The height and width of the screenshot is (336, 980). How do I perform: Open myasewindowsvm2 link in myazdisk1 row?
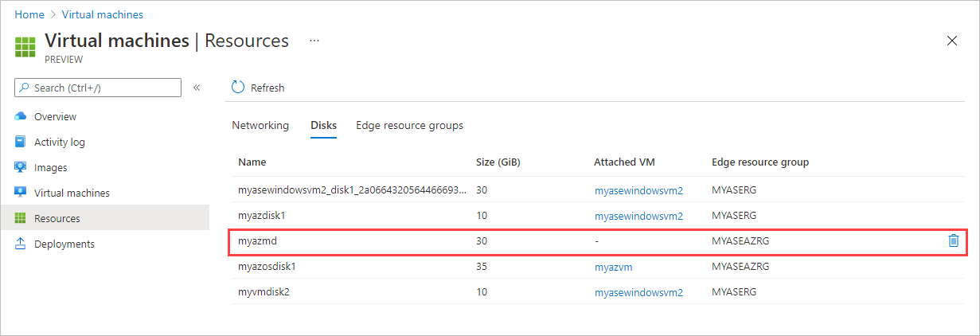[638, 216]
